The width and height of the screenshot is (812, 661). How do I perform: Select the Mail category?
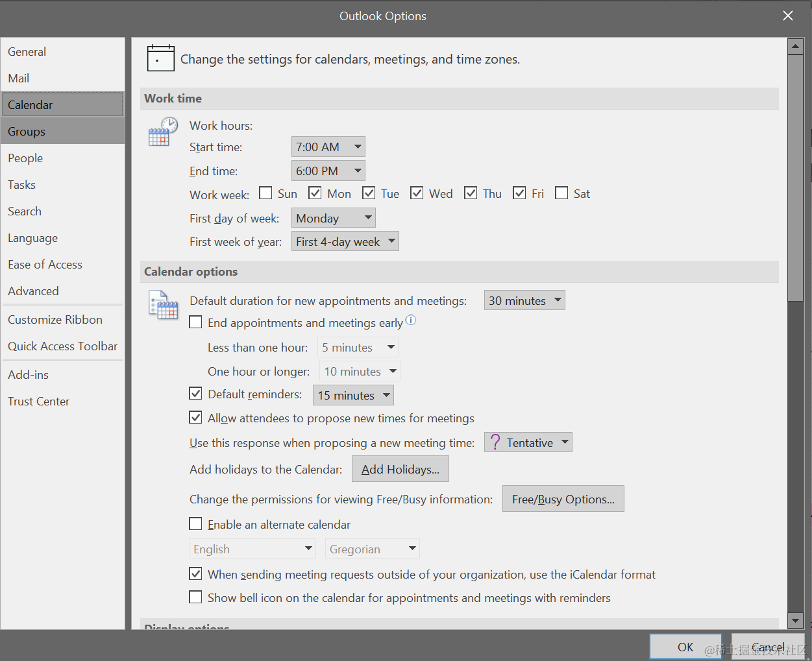pyautogui.click(x=62, y=78)
